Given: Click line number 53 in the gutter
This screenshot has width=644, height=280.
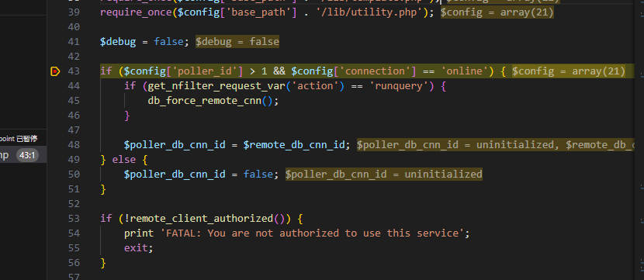Looking at the screenshot, I should click(x=73, y=219).
